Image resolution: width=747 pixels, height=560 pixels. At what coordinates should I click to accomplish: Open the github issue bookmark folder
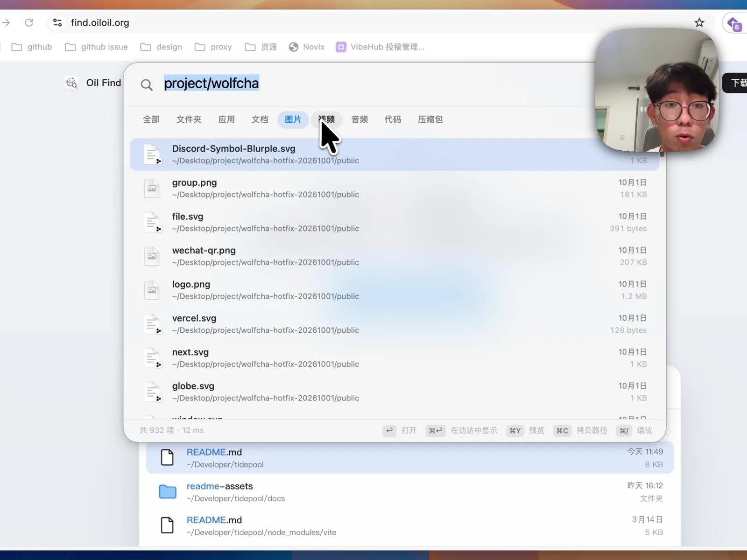coord(96,47)
